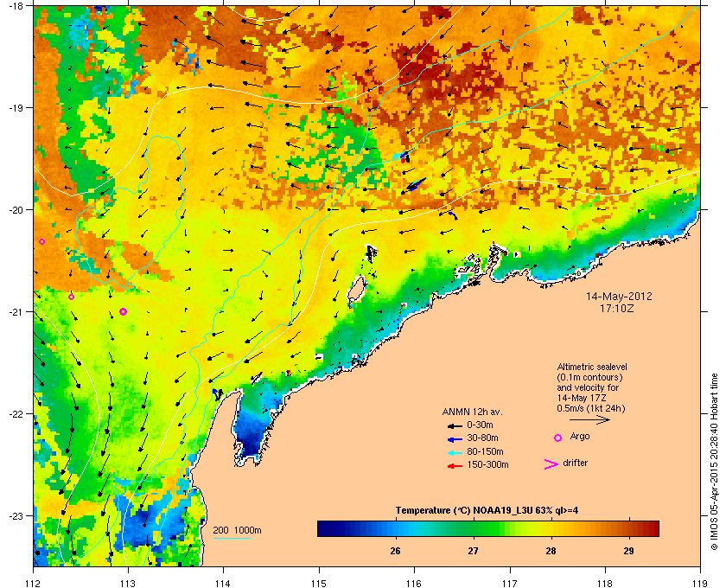The image size is (726, 588).
Task: Click the 'drifter' legend text
Action: (x=576, y=463)
